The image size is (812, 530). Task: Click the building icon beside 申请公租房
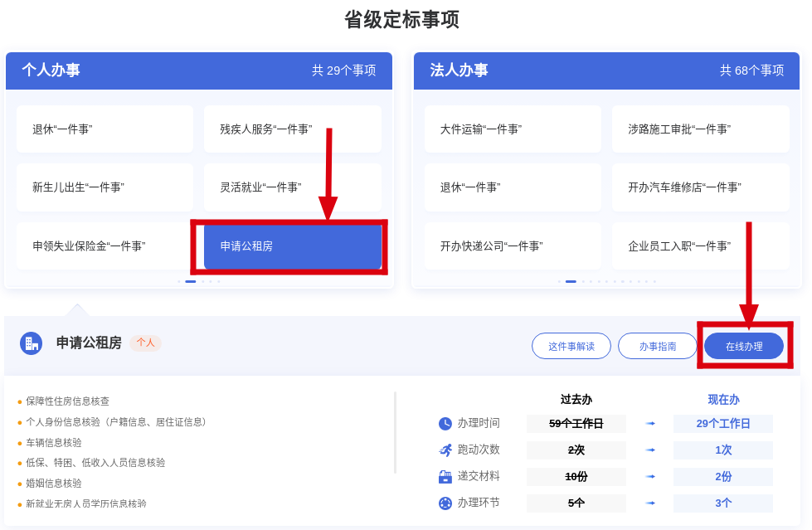(31, 343)
